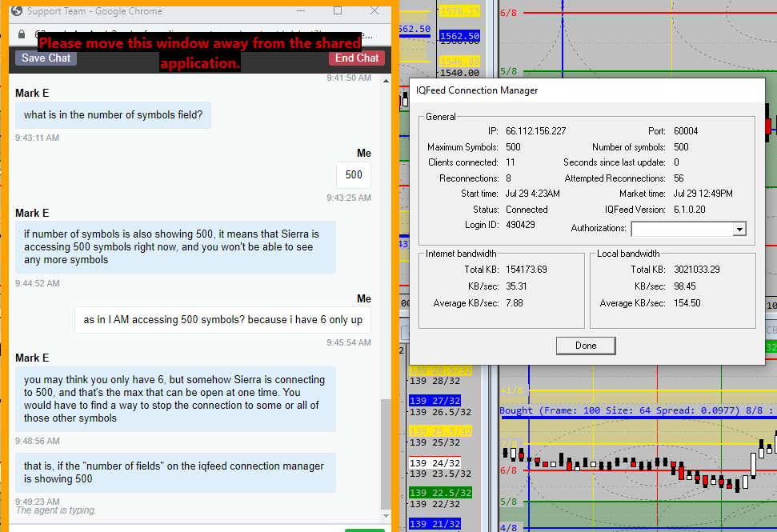Viewport: 777px width, 532px height.
Task: Maximize the Support Team Chrome window
Action: [338, 10]
